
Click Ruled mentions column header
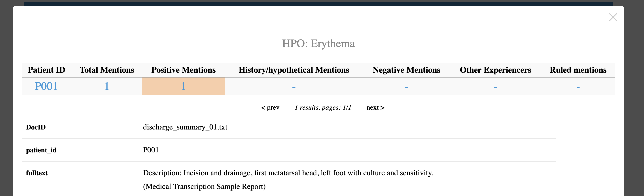[578, 70]
